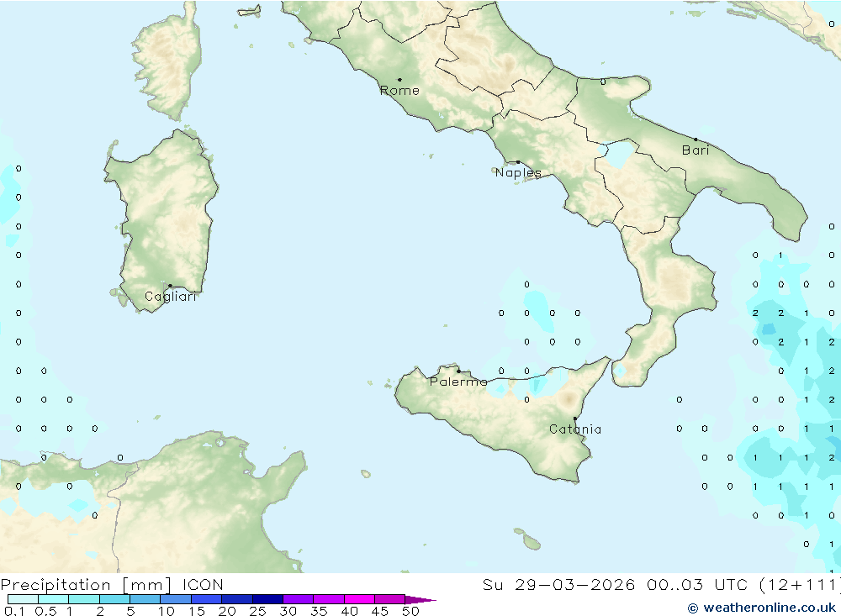Viewport: 841px width, 616px height.
Task: Pick the legend swatch between 35 and 40
Action: click(329, 599)
